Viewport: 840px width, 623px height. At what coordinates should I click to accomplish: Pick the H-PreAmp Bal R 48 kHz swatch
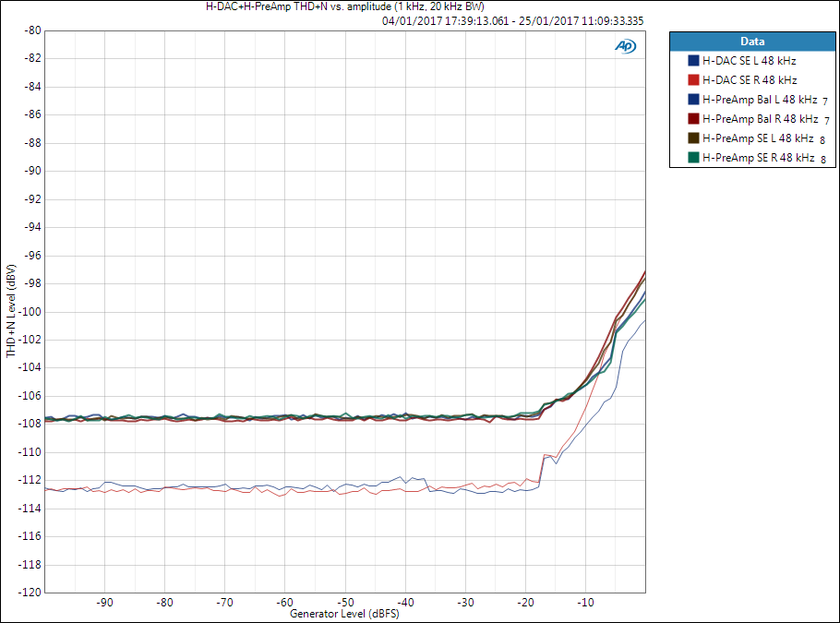point(694,118)
